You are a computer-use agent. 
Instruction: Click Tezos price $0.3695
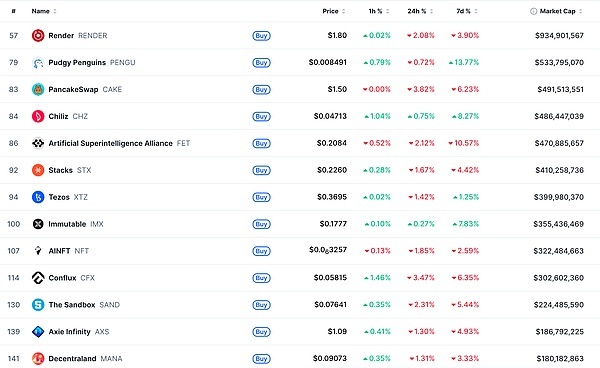click(x=332, y=197)
